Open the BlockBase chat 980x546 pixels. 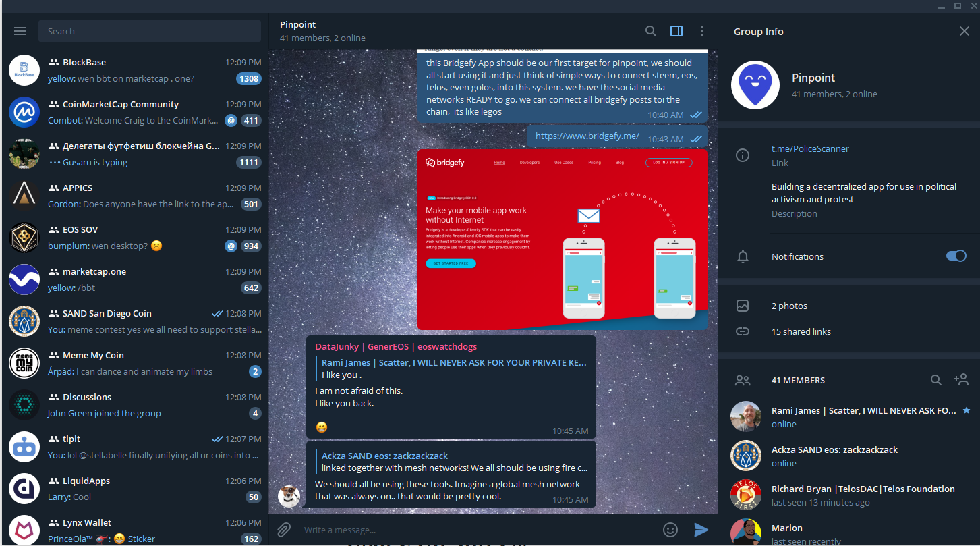[x=135, y=70]
